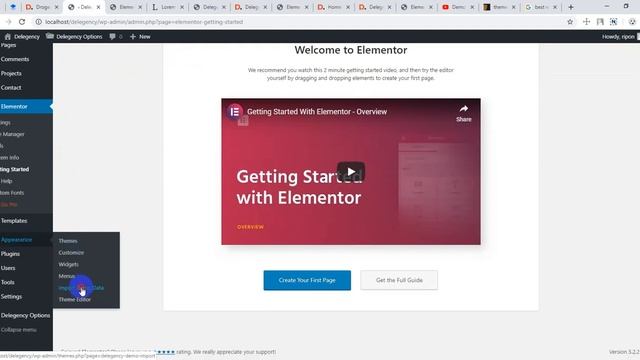
Task: Open Help under the Elementor menu
Action: 7,181
